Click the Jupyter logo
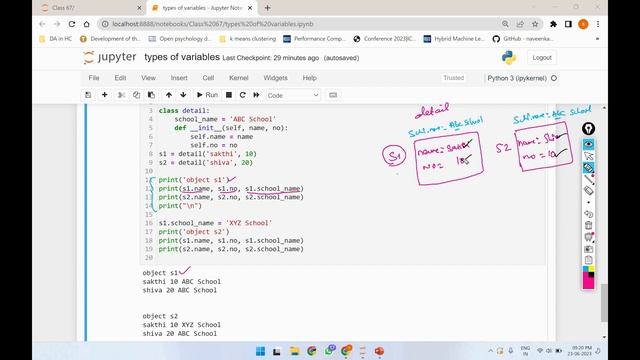Viewport: 640px width, 360px height. coord(110,58)
